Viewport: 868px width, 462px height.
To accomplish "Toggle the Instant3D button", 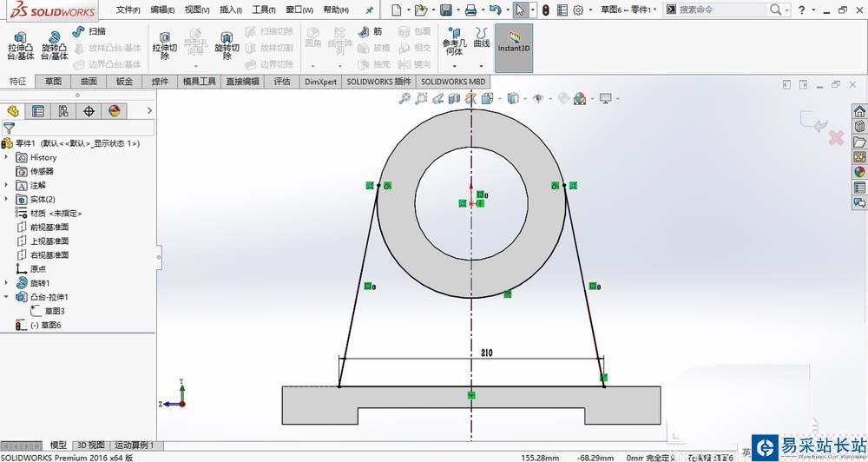I will pyautogui.click(x=513, y=42).
